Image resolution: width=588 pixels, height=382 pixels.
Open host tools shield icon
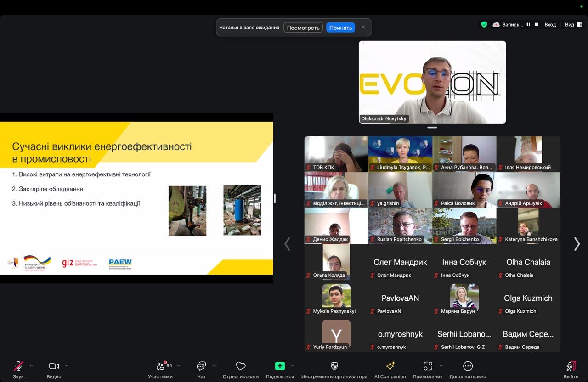point(334,366)
